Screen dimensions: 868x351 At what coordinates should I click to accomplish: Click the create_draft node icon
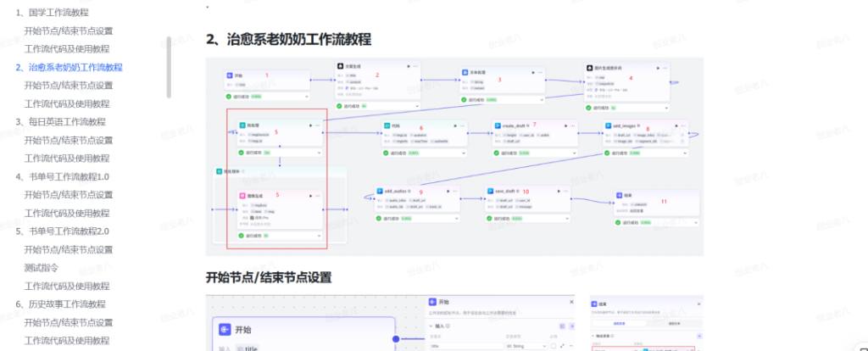(498, 125)
